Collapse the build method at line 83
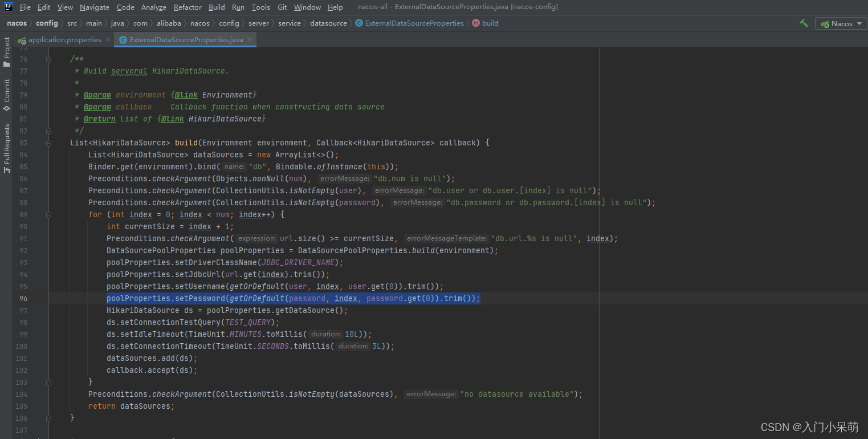The image size is (868, 439). 49,143
